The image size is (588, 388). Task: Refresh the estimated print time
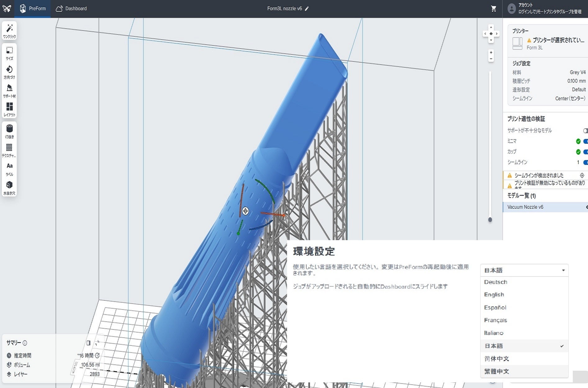(x=97, y=355)
